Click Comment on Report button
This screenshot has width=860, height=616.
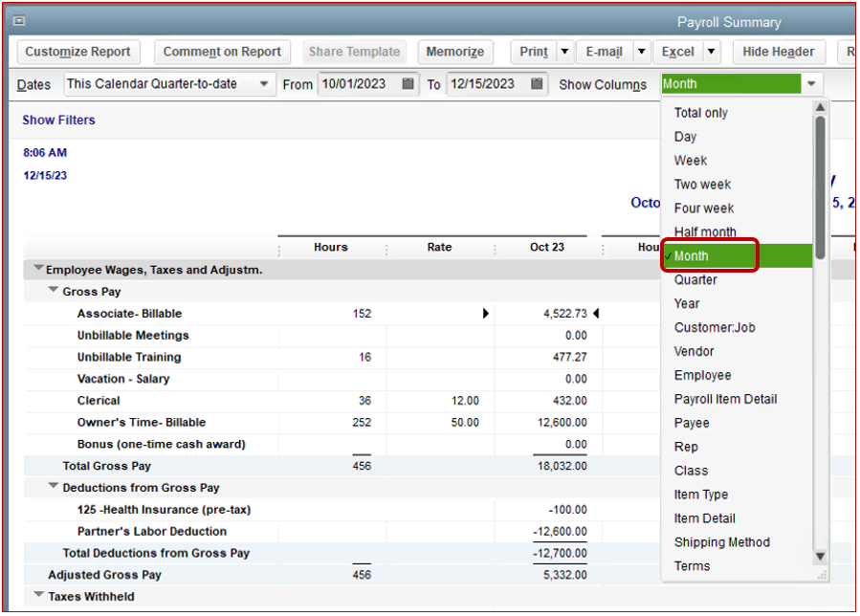coord(222,52)
